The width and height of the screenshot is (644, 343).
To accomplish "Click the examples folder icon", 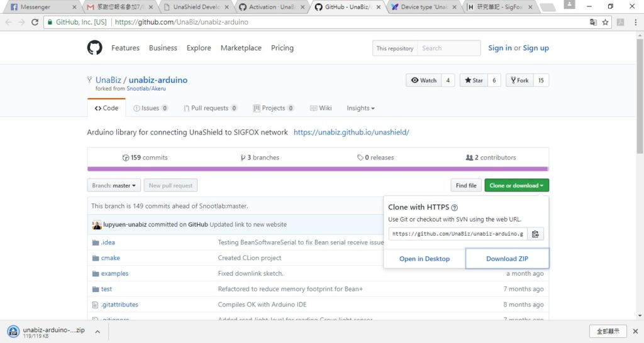I will click(x=96, y=274).
